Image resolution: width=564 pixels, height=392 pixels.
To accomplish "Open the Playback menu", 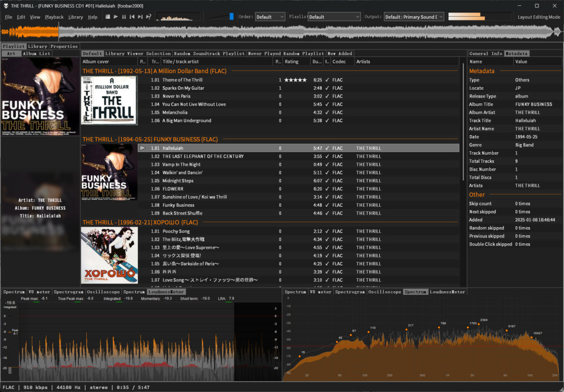I will click(x=54, y=17).
